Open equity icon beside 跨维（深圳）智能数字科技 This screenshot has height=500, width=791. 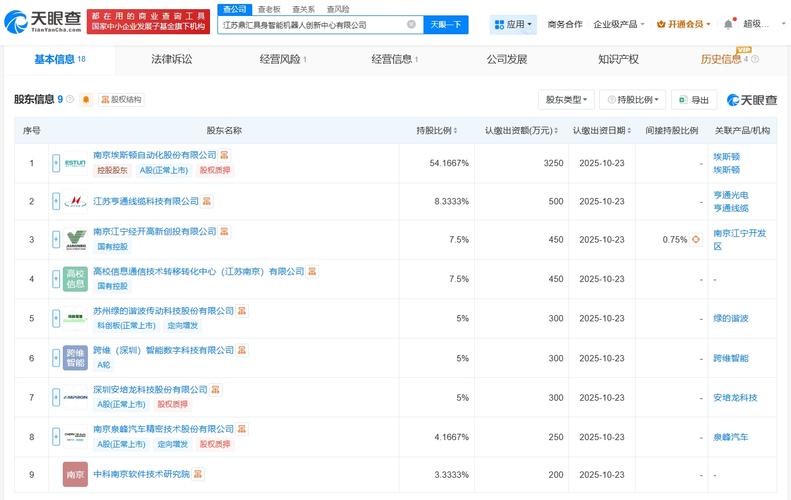[242, 350]
